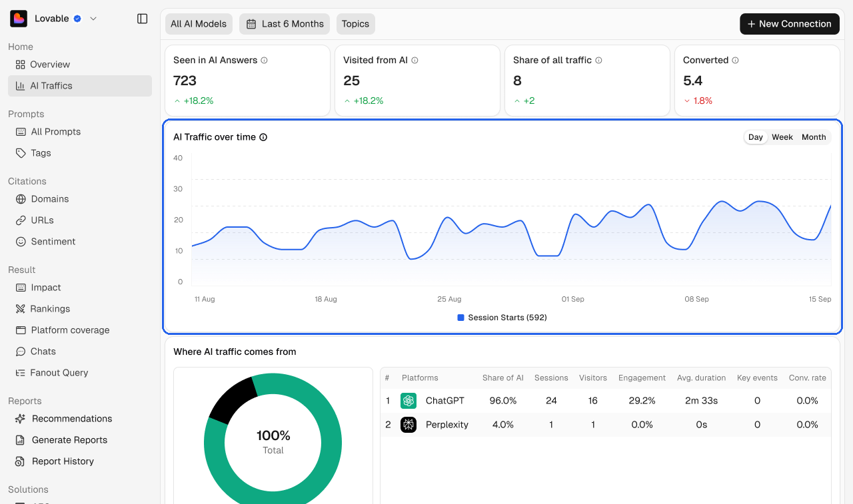Click the Share of AI column header

tap(503, 378)
